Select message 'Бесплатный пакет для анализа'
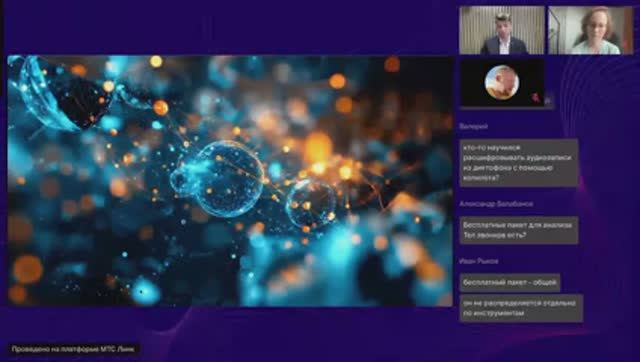 pyautogui.click(x=519, y=230)
